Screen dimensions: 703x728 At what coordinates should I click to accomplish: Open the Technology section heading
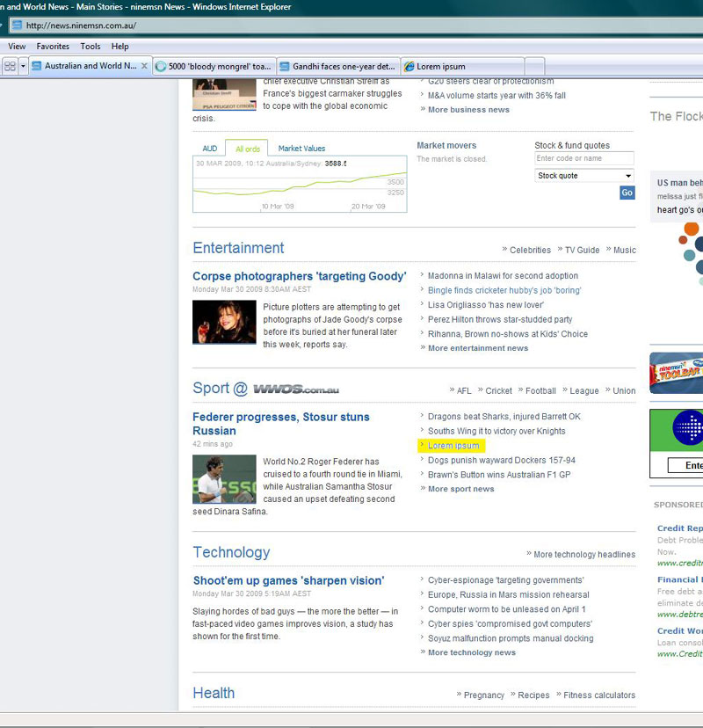pos(231,552)
